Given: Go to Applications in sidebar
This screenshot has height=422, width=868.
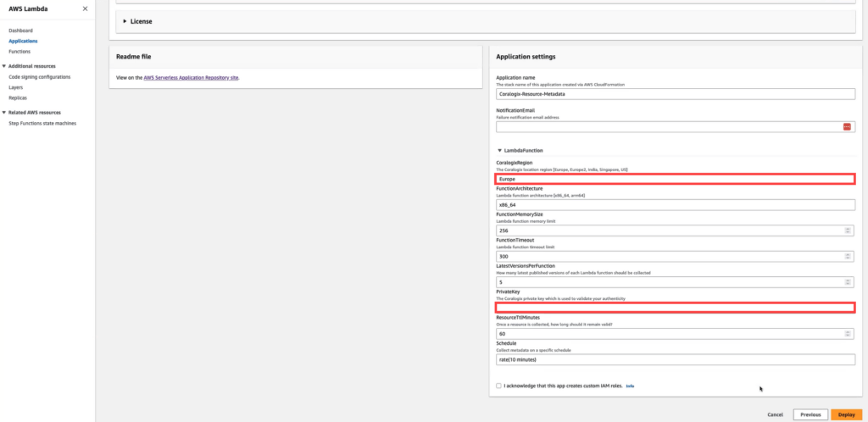Looking at the screenshot, I should pos(23,41).
